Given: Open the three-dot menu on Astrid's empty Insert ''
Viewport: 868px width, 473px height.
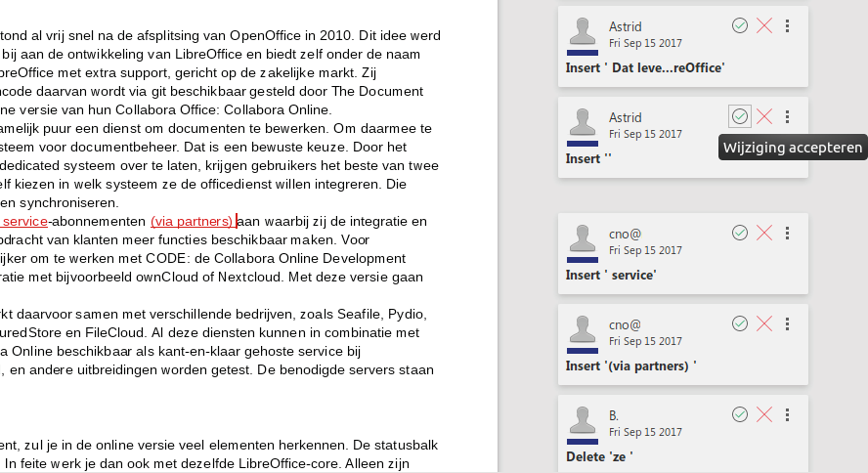Looking at the screenshot, I should tap(789, 116).
